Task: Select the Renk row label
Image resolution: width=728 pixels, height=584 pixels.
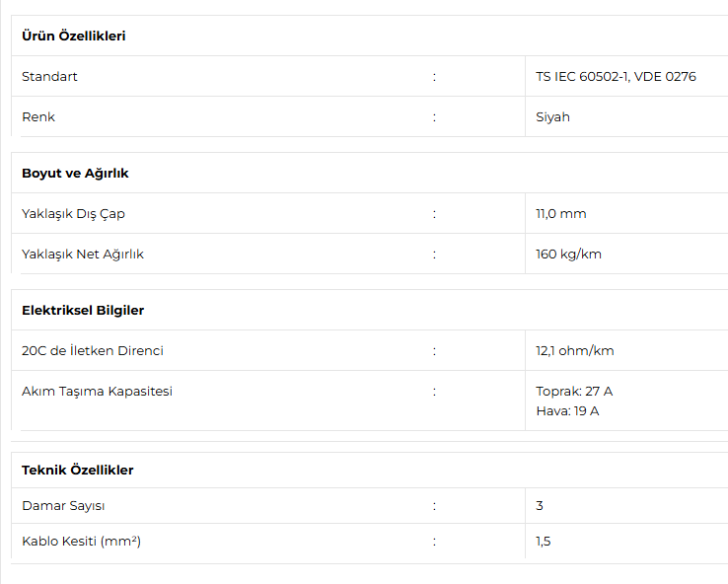Action: pyautogui.click(x=38, y=117)
